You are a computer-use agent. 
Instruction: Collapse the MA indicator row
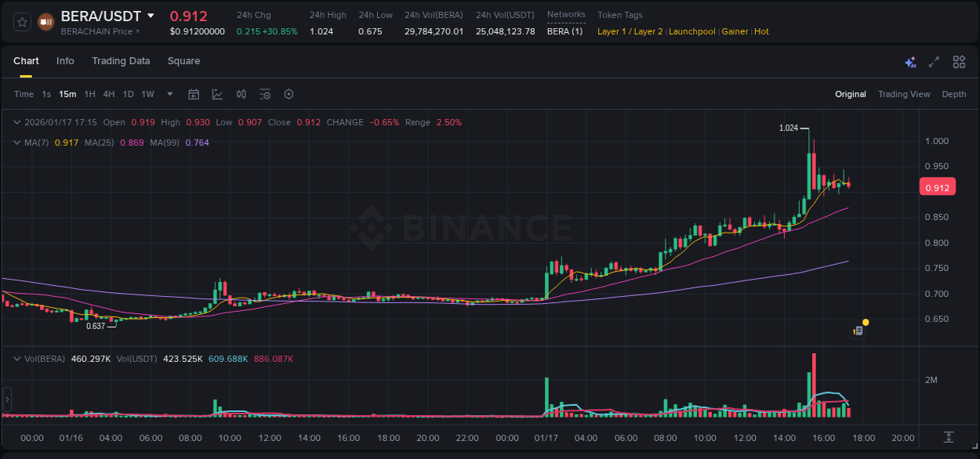(x=16, y=143)
